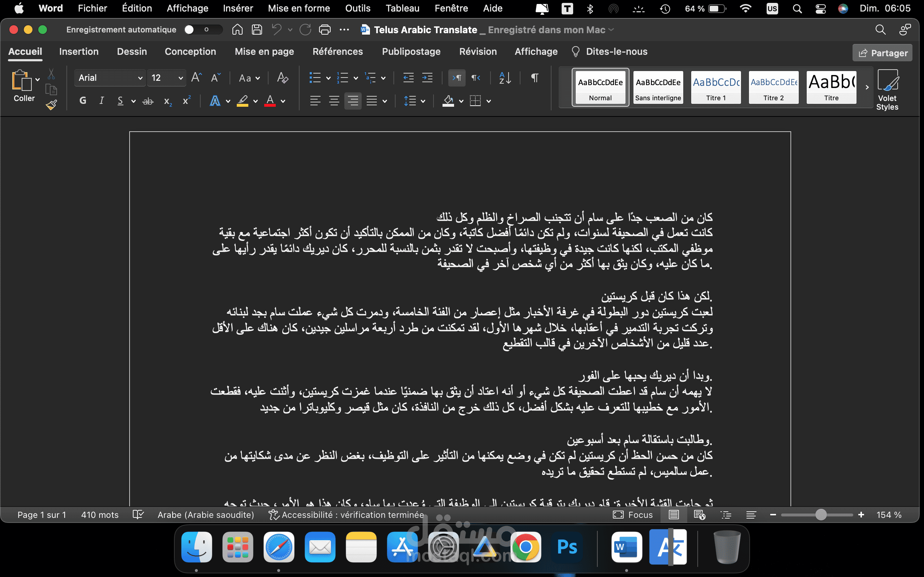Viewport: 924px width, 577px height.
Task: Toggle bold G formatting
Action: [x=82, y=101]
